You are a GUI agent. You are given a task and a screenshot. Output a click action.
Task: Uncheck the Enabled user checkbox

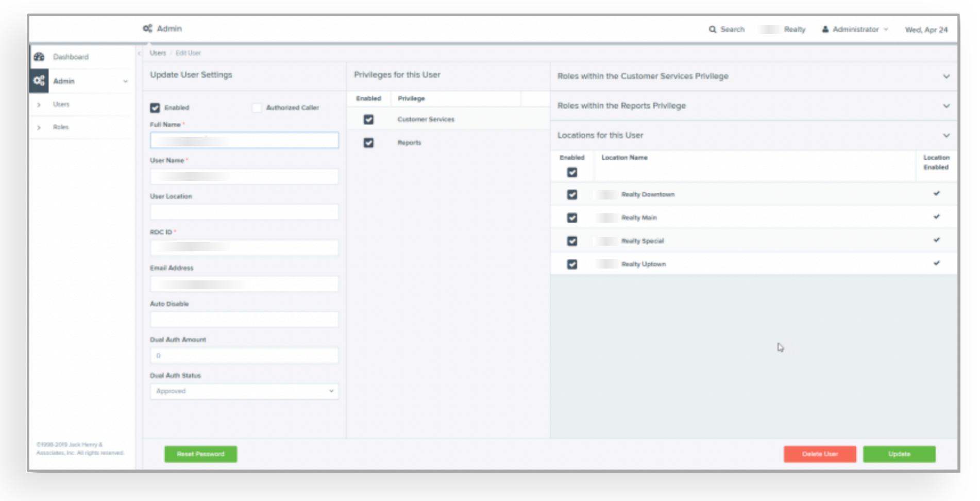(155, 108)
